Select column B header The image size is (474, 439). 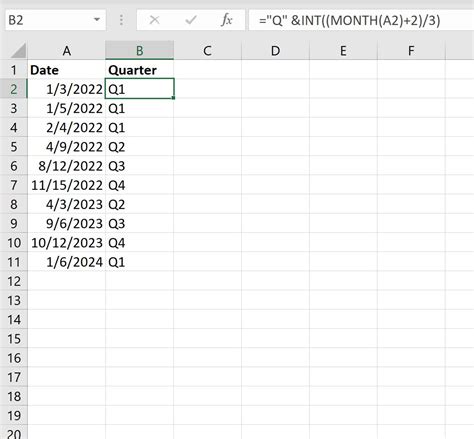140,51
